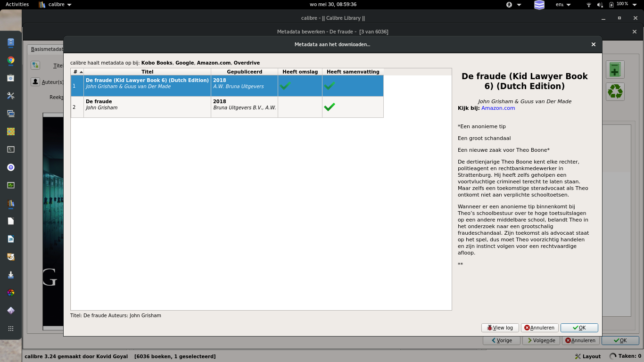644x362 pixels.
Task: Open the settings tools (wrench) dock icon
Action: click(x=11, y=96)
